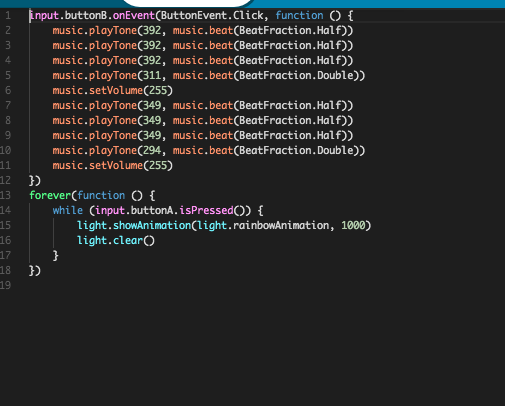Viewport: 505px width, 406px height.
Task: Click line number 12 in the gutter
Action: coord(5,181)
